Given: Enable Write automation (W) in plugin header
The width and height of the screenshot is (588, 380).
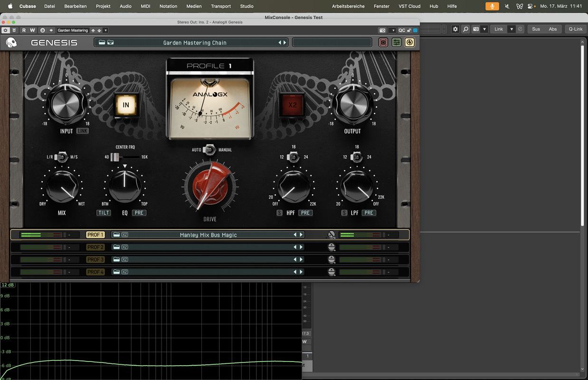Looking at the screenshot, I should click(32, 30).
